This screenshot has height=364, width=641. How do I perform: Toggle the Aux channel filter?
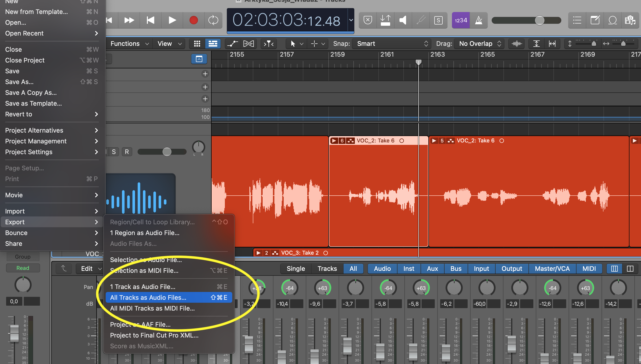click(432, 268)
